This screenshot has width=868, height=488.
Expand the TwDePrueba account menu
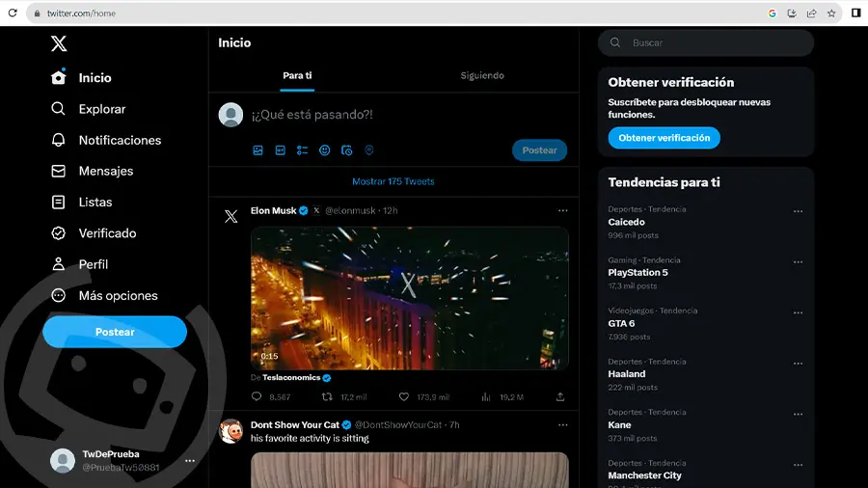(190, 460)
